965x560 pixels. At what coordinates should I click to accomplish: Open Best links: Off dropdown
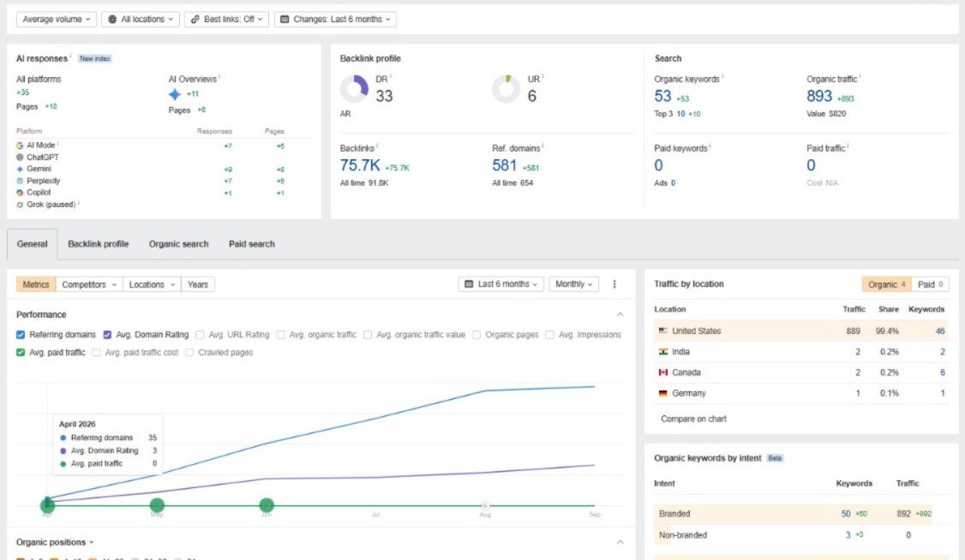(226, 19)
